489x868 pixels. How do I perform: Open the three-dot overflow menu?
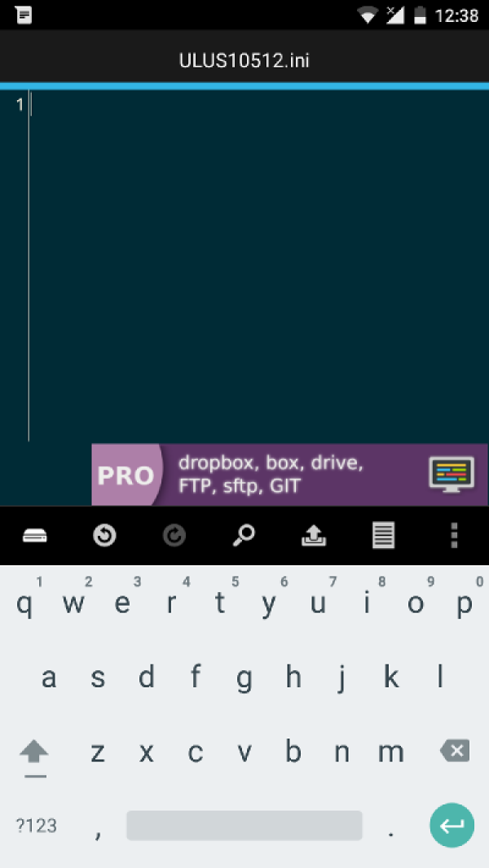coord(454,535)
